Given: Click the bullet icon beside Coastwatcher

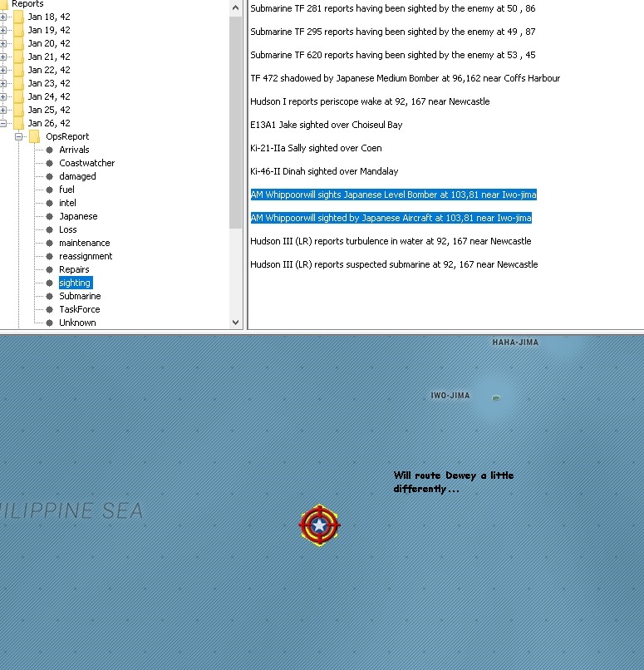Looking at the screenshot, I should (x=50, y=163).
